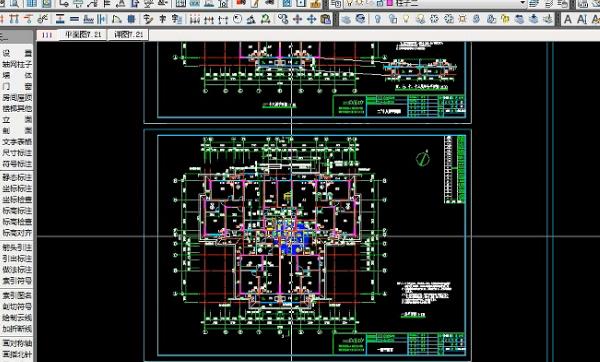Click the orange layer isolate icon
Image resolution: width=600 pixels, height=362 pixels.
coord(463,19)
